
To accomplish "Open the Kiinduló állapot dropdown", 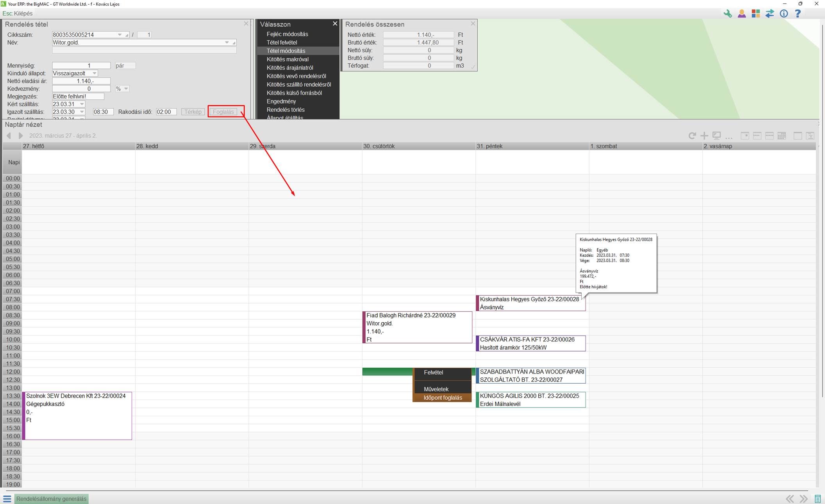I will click(94, 73).
